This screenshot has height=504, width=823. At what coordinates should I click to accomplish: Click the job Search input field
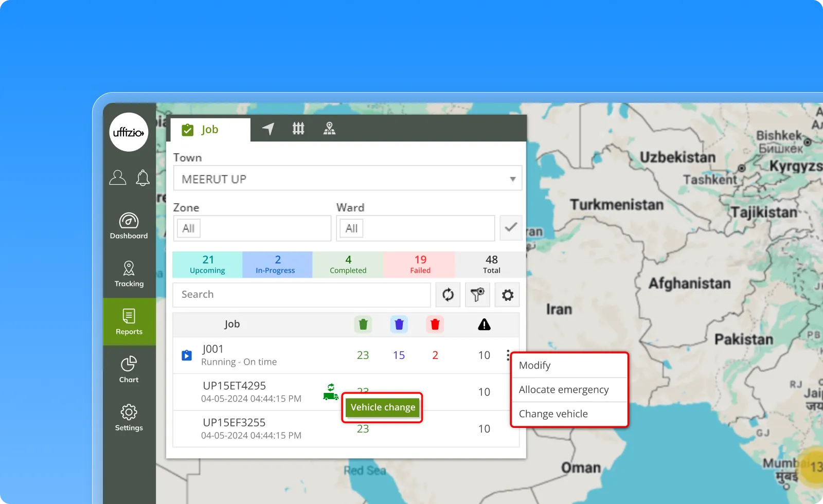[301, 295]
